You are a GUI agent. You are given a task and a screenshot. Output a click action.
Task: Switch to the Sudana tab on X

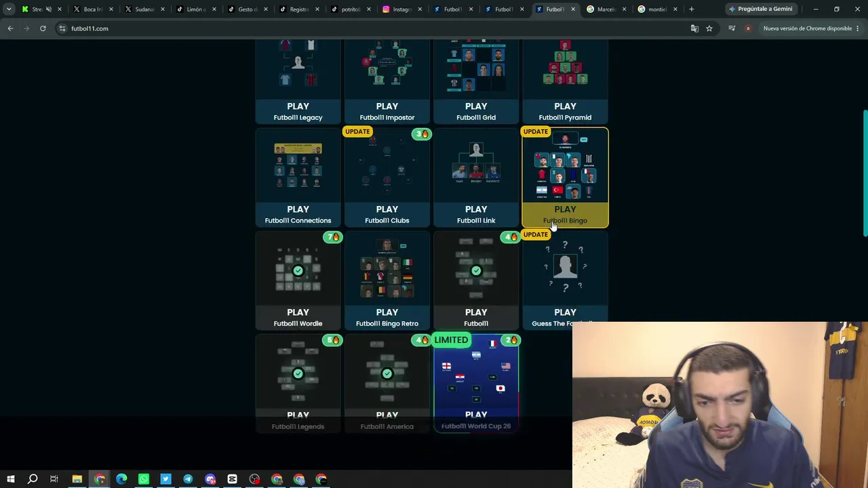tap(144, 9)
